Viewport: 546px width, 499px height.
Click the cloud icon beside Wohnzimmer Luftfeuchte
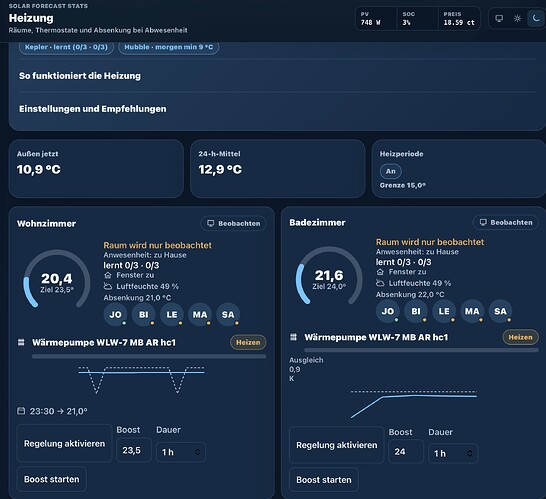pos(108,286)
